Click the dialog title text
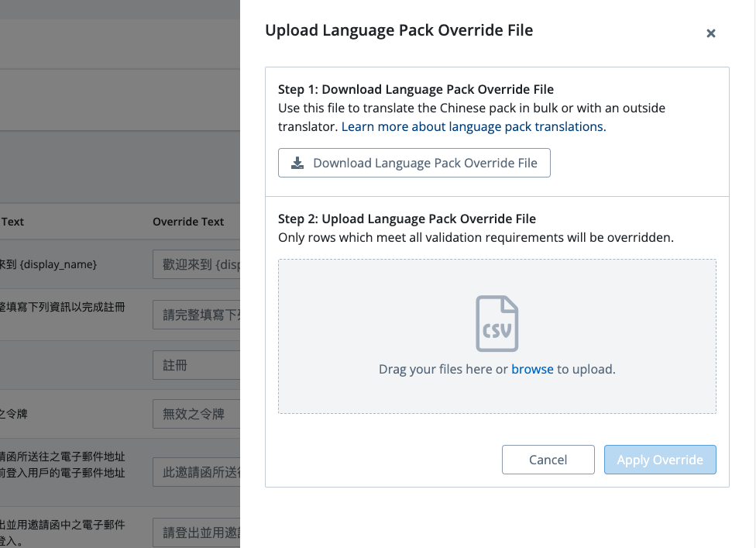Viewport: 756px width, 548px height. tap(399, 30)
